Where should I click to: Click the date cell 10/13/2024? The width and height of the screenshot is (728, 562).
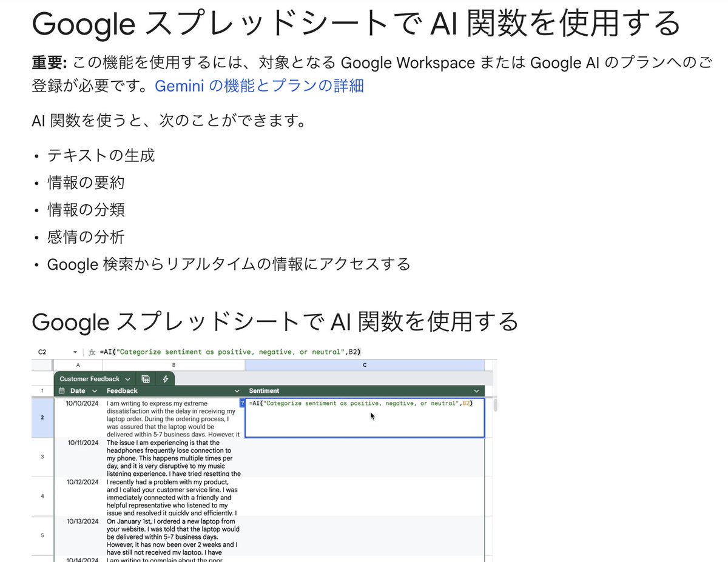pyautogui.click(x=78, y=535)
